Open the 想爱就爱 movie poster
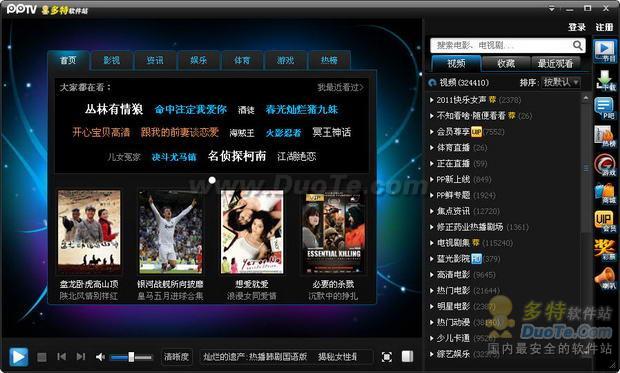Viewport: 620px width, 373px height. tap(252, 232)
